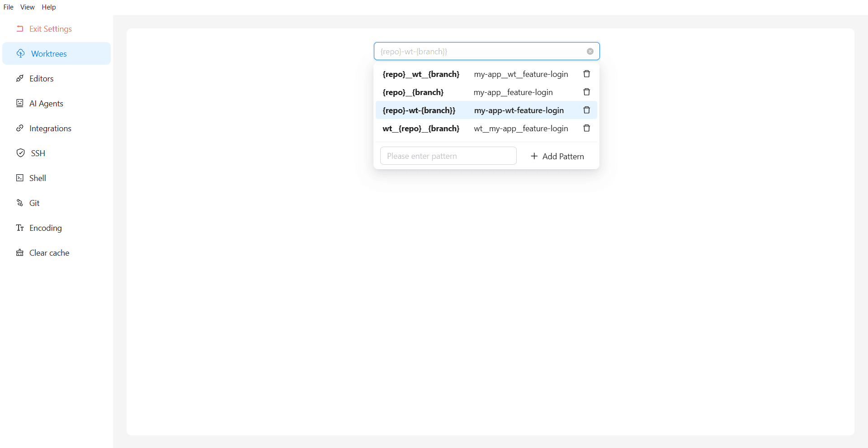This screenshot has width=868, height=448.
Task: Open SSH settings section
Action: [x=57, y=153]
